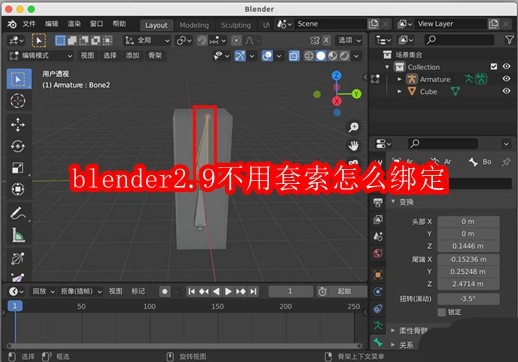
Task: Open the World properties globe tab
Action: tap(378, 253)
